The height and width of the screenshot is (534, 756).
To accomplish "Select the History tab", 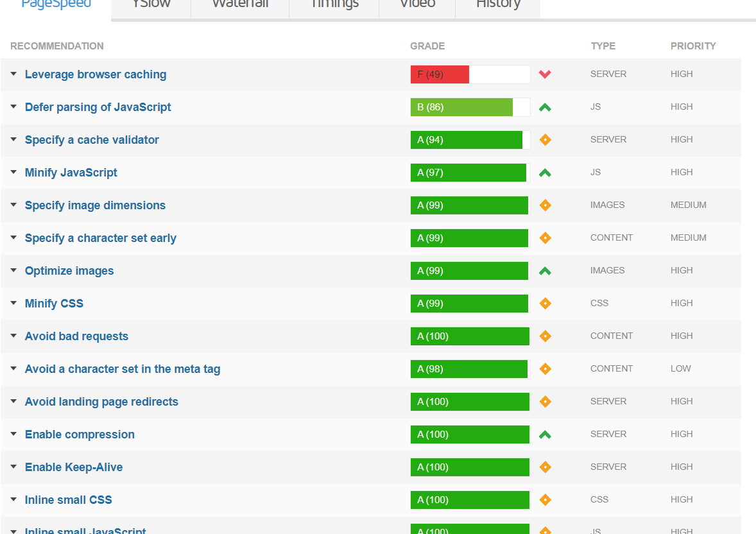I will tap(498, 5).
